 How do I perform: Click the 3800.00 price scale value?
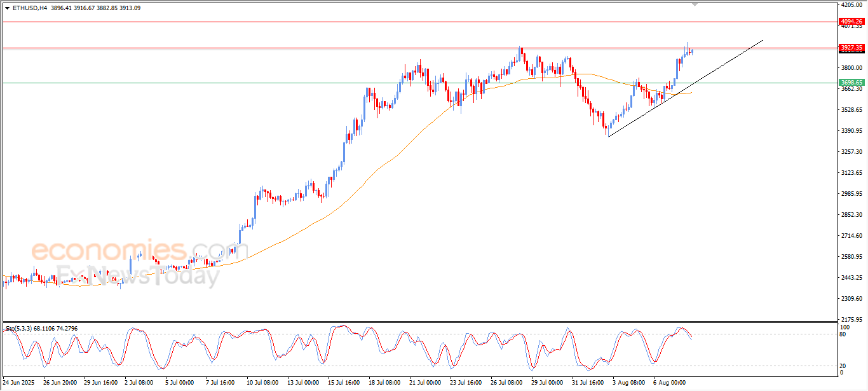point(851,68)
